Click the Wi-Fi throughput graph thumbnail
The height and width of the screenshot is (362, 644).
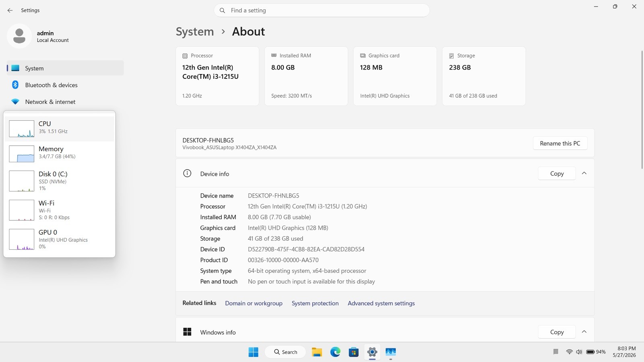22,210
